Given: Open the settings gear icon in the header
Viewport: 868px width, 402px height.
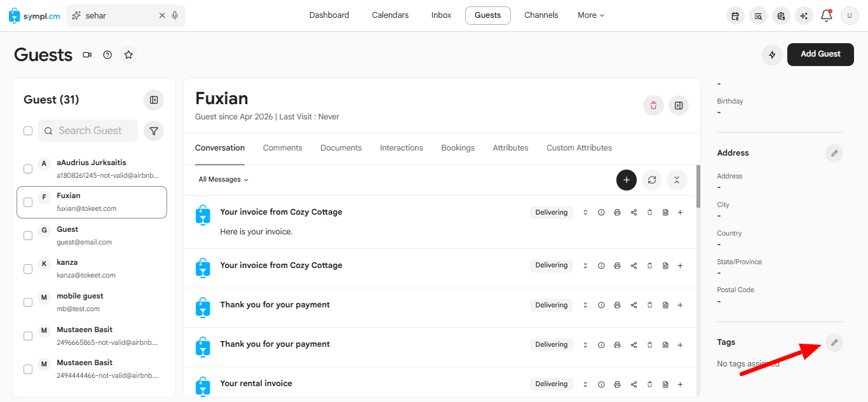Looking at the screenshot, I should coord(781,16).
